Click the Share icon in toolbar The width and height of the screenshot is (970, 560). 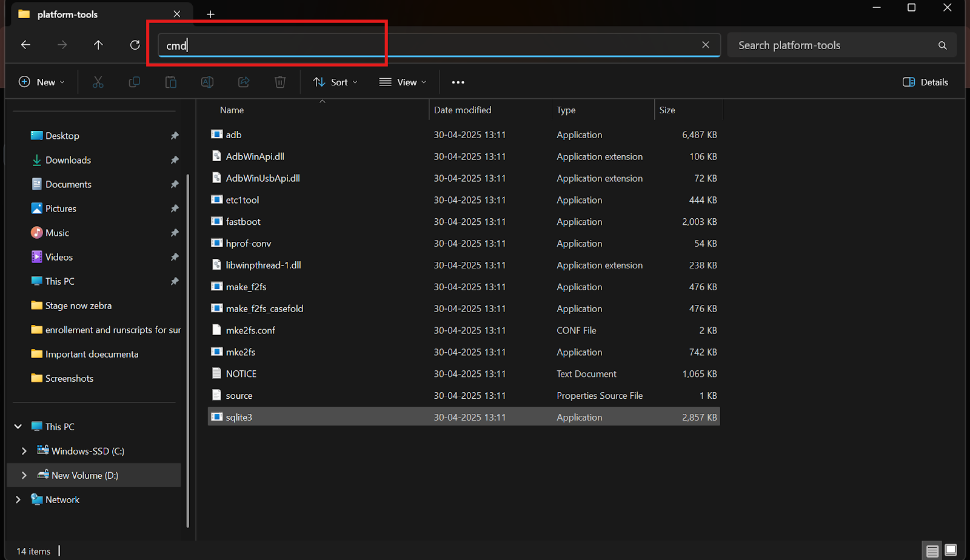pyautogui.click(x=244, y=82)
